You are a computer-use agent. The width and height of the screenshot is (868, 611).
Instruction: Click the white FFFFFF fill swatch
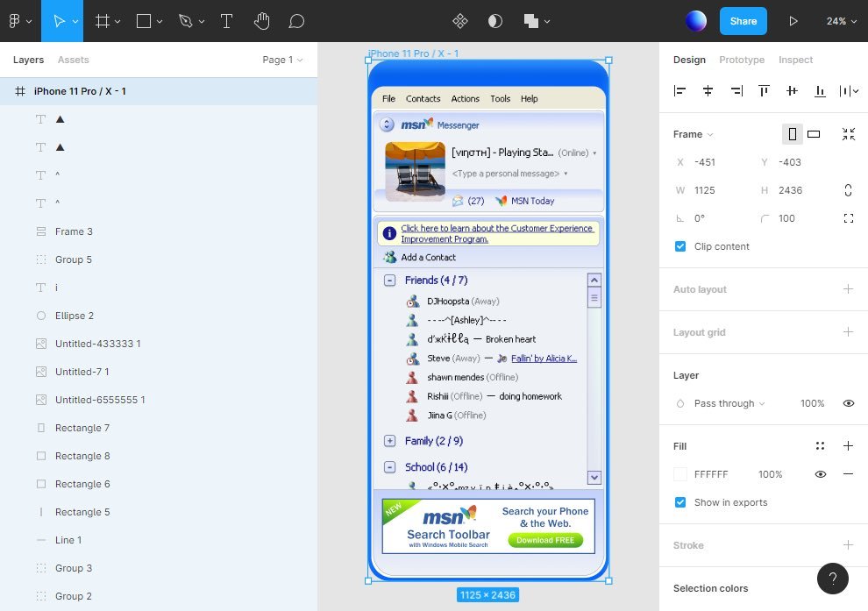pos(680,474)
